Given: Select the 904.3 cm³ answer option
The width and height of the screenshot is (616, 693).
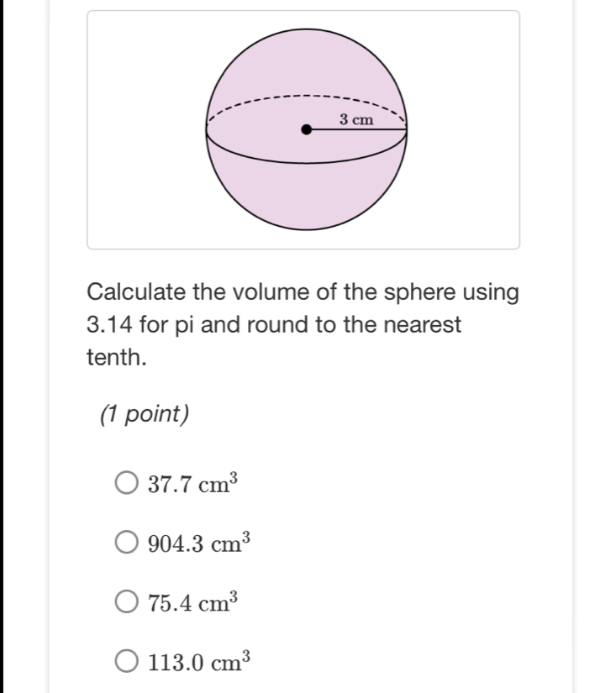Looking at the screenshot, I should coord(125,541).
